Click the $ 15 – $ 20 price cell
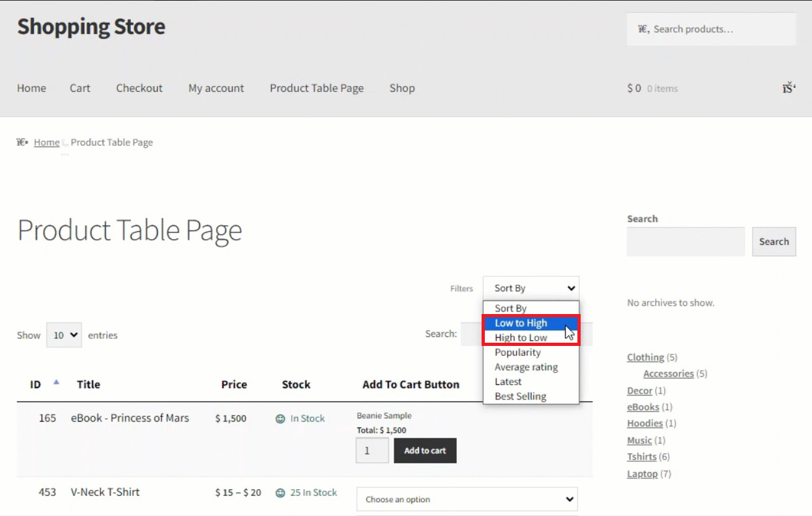812x516 pixels. [x=238, y=493]
